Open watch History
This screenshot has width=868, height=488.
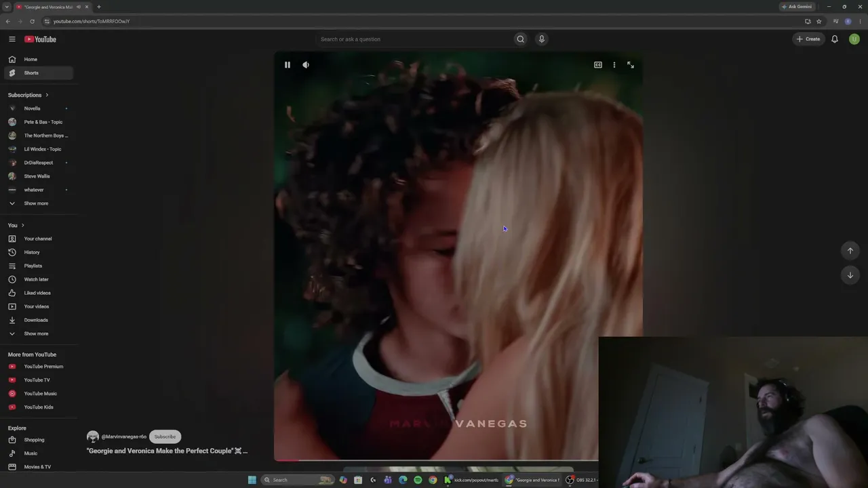coord(38,252)
